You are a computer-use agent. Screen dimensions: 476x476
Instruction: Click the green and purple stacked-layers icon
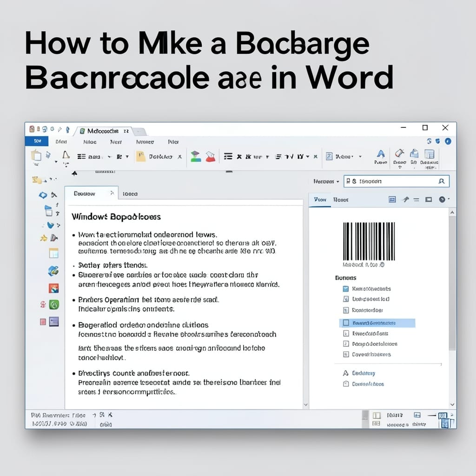pyautogui.click(x=196, y=156)
